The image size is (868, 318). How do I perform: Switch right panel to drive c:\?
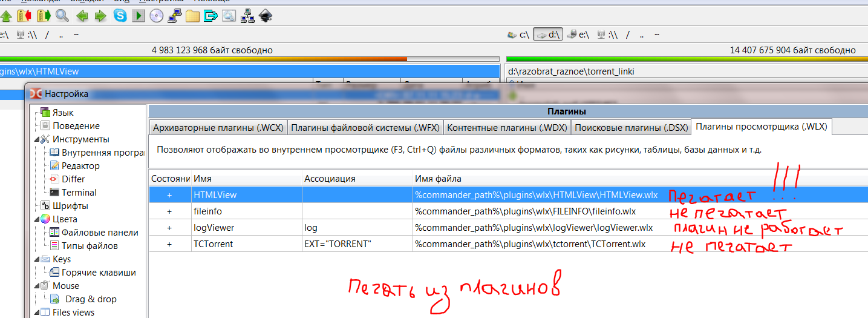point(518,35)
